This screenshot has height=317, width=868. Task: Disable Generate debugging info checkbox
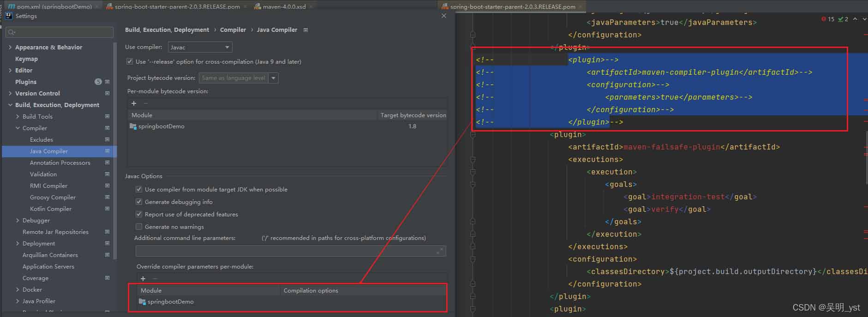(139, 202)
